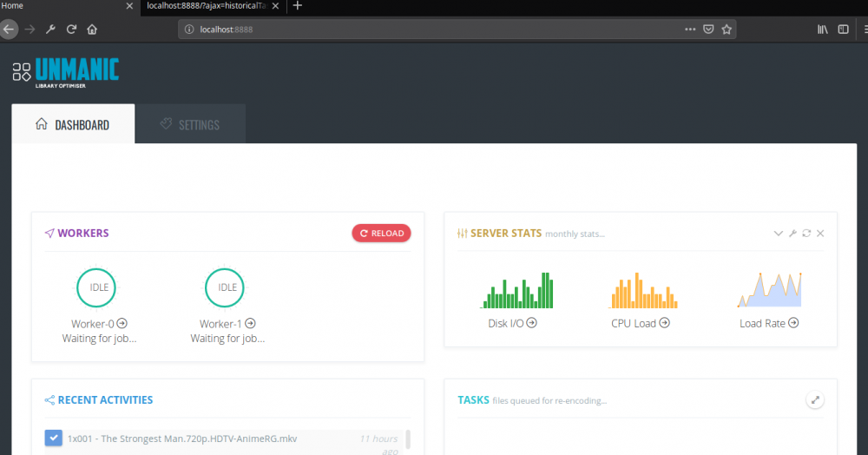Expand the Tasks panel fullscreen icon
868x455 pixels.
point(815,399)
